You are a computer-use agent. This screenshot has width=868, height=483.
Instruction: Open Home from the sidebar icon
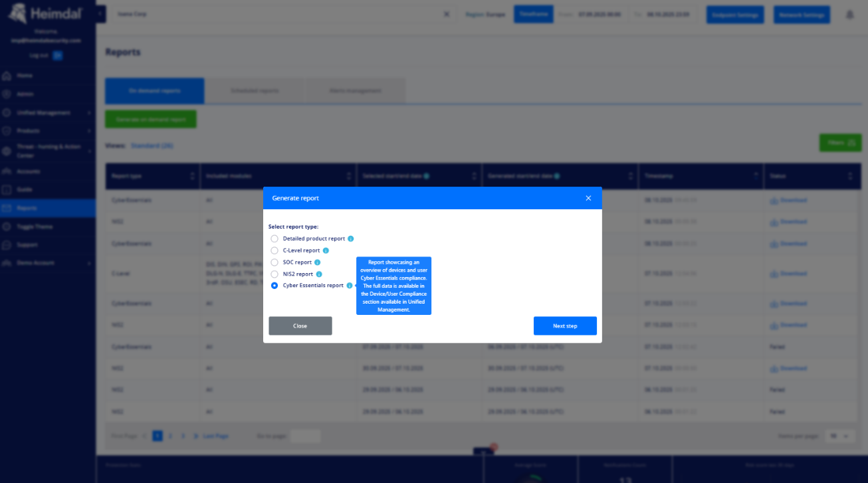(7, 76)
